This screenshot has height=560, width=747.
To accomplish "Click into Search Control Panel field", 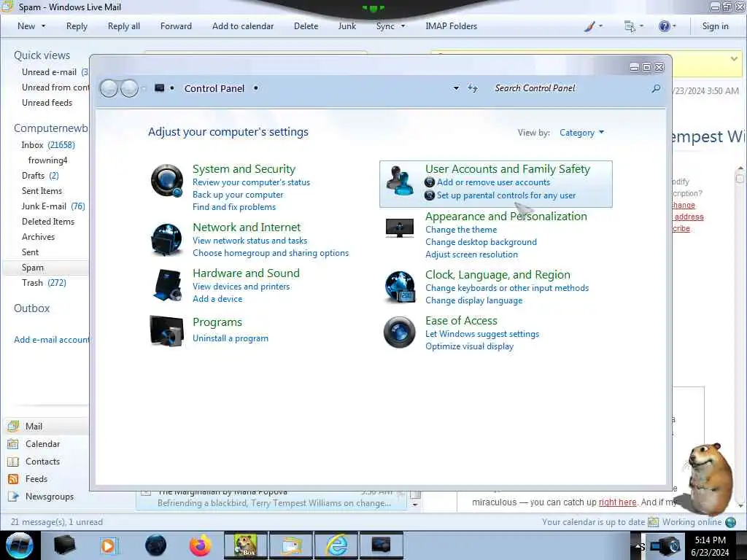I will tap(569, 88).
